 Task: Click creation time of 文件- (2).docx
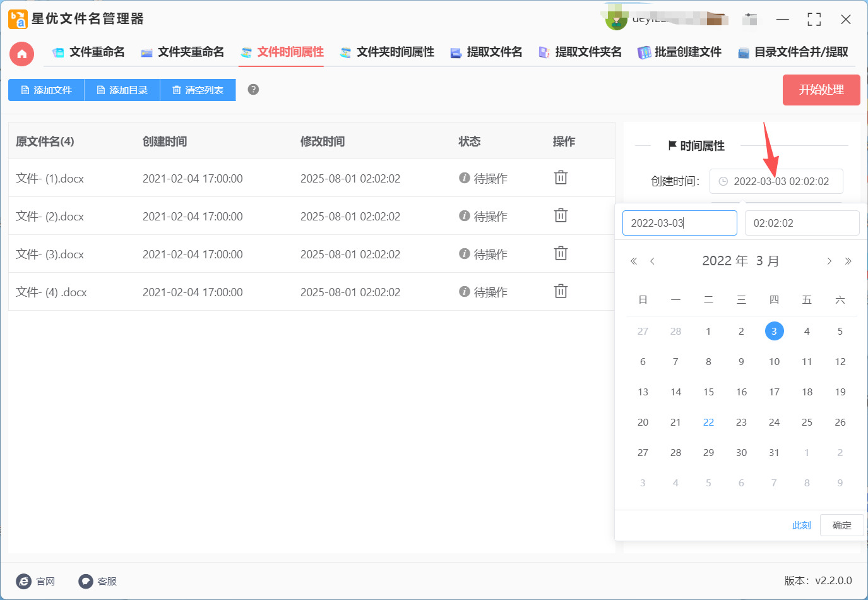(x=193, y=217)
